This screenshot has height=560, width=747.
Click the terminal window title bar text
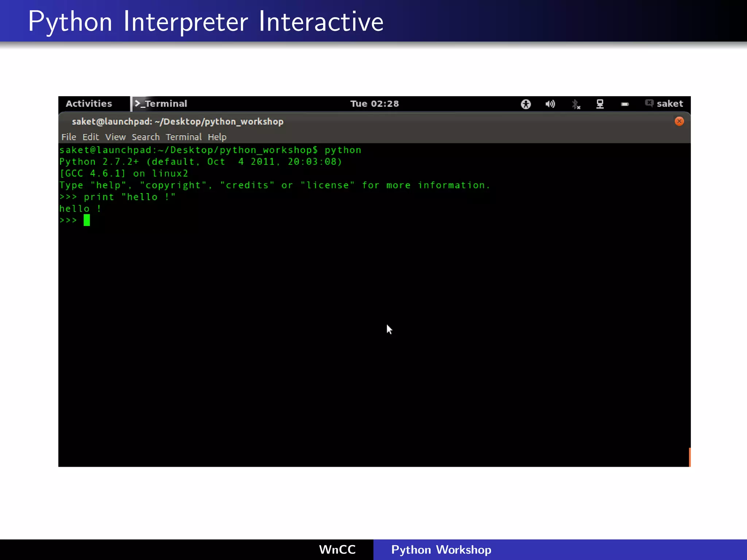pos(178,122)
